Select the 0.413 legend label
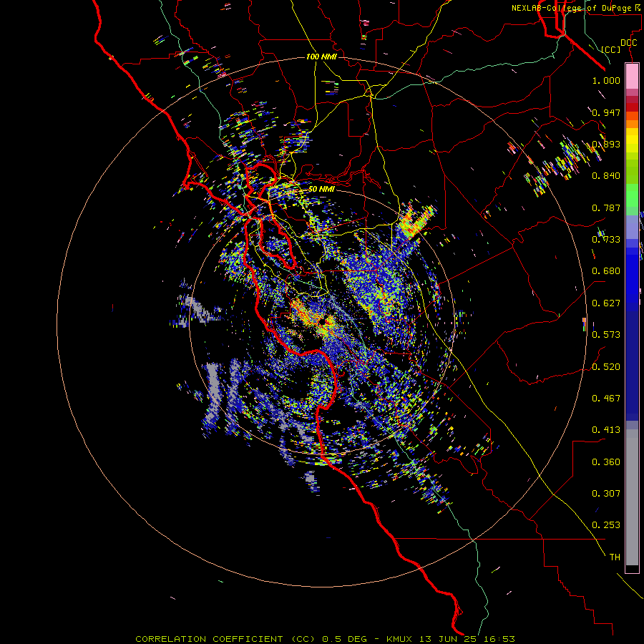The height and width of the screenshot is (644, 644). pyautogui.click(x=606, y=430)
